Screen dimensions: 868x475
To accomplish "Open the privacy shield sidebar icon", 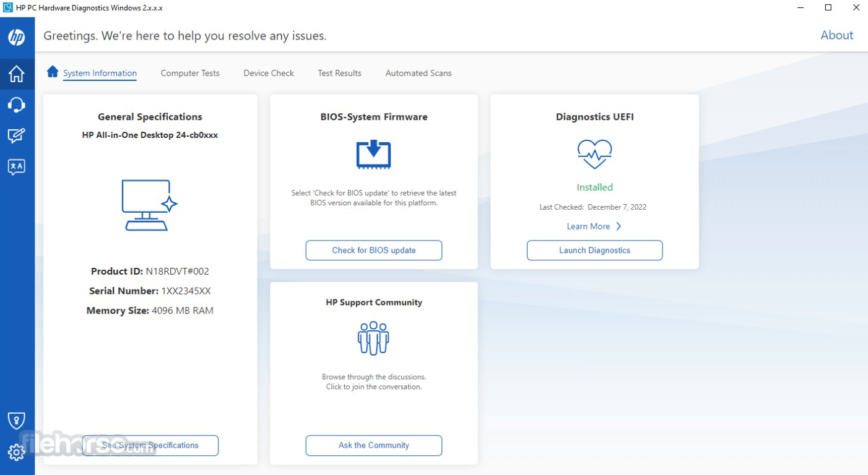I will [x=17, y=421].
